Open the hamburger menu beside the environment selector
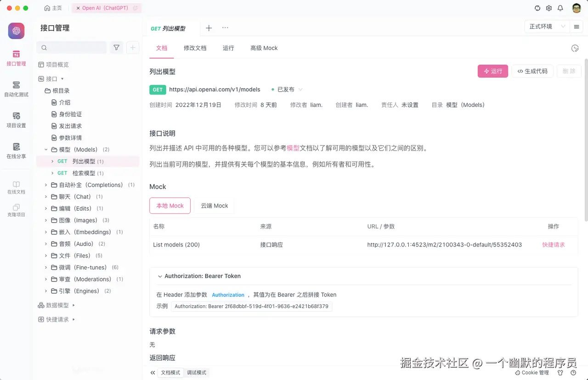Viewport: 588px width, 380px height. point(577,27)
